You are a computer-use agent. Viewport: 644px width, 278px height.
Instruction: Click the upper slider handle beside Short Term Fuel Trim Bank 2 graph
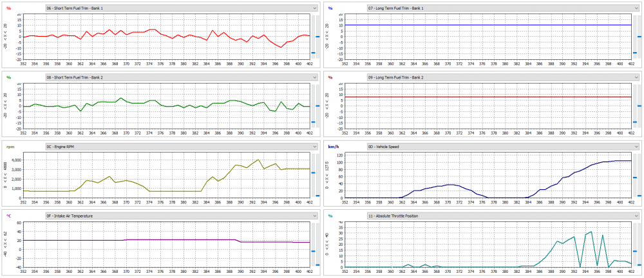tap(317, 106)
